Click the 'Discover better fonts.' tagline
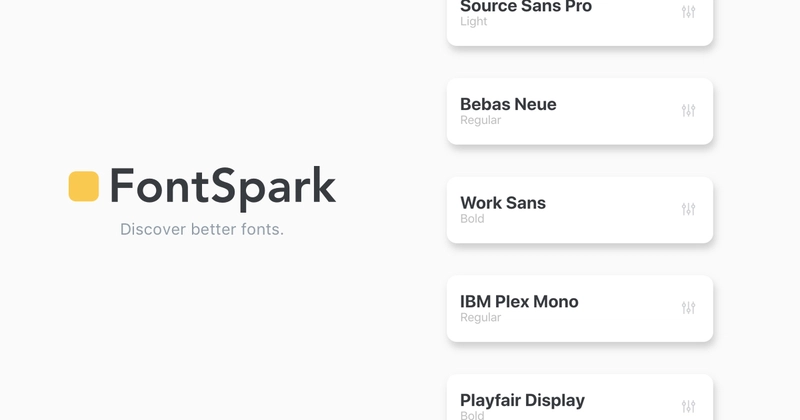This screenshot has height=420, width=800. click(x=202, y=229)
